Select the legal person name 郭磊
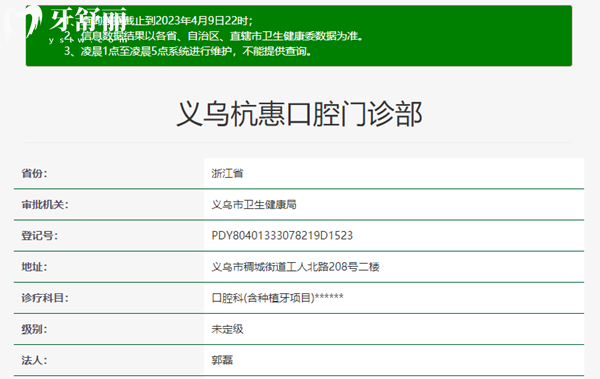 pos(222,360)
